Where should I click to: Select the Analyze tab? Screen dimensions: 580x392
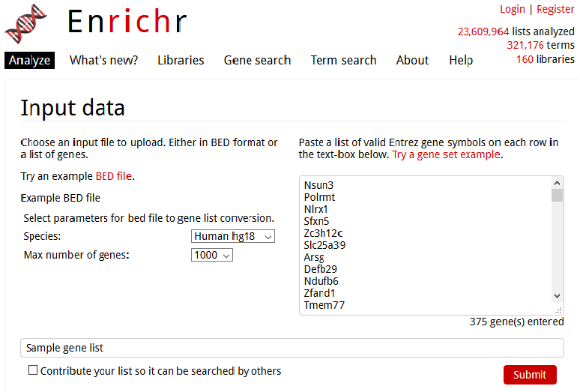pyautogui.click(x=29, y=60)
